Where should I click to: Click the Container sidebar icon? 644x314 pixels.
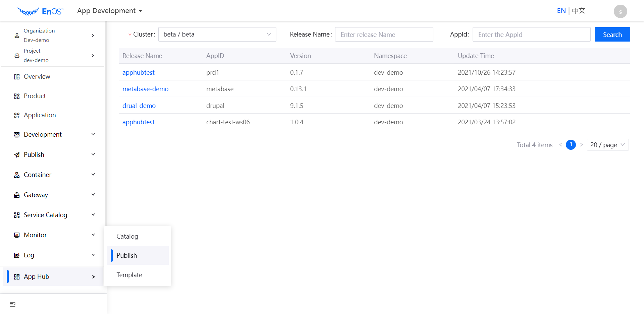point(17,175)
